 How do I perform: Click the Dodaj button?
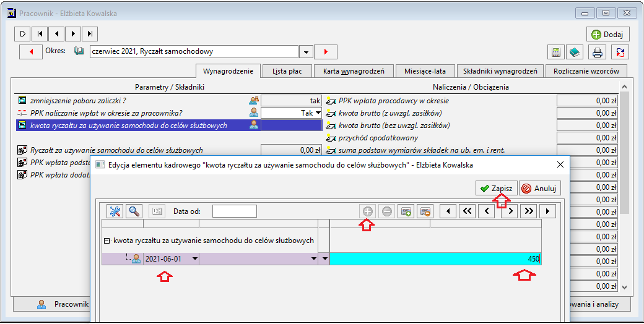click(x=607, y=34)
